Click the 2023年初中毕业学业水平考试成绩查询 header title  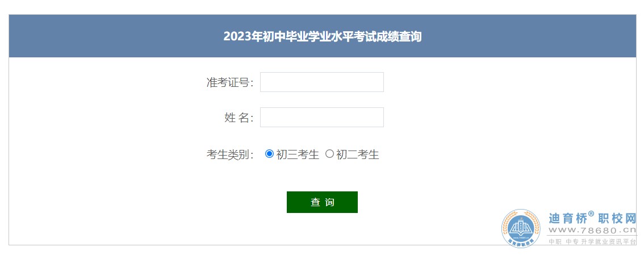tap(323, 36)
